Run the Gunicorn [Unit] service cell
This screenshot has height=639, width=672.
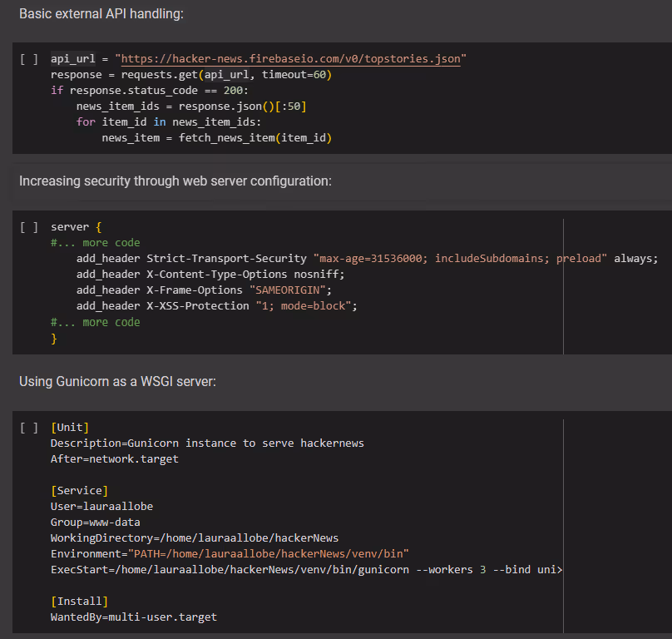coord(29,428)
